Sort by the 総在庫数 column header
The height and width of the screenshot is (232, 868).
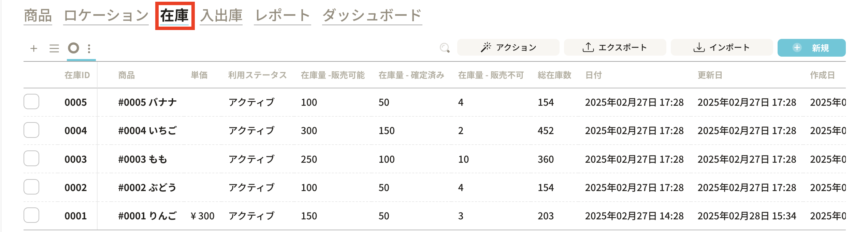[x=554, y=75]
